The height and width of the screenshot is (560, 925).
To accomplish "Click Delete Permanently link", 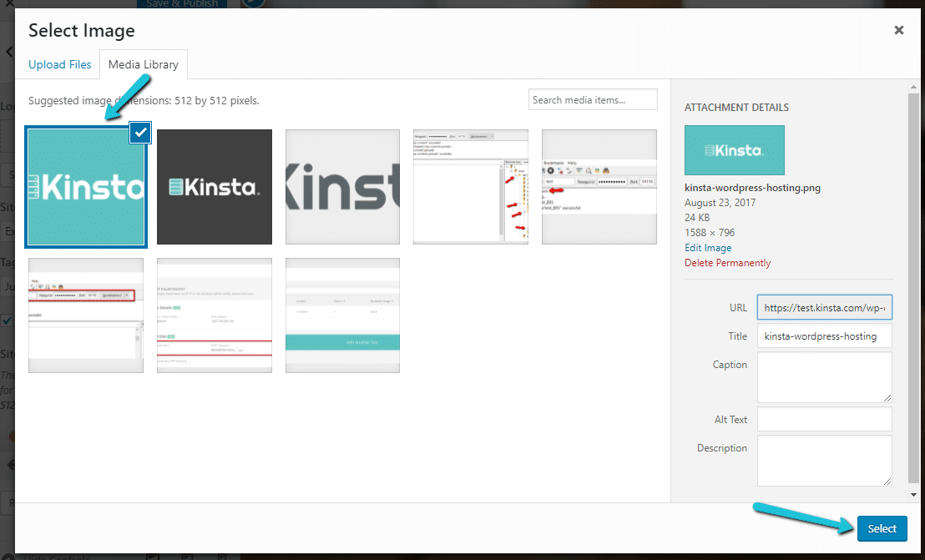I will click(727, 263).
